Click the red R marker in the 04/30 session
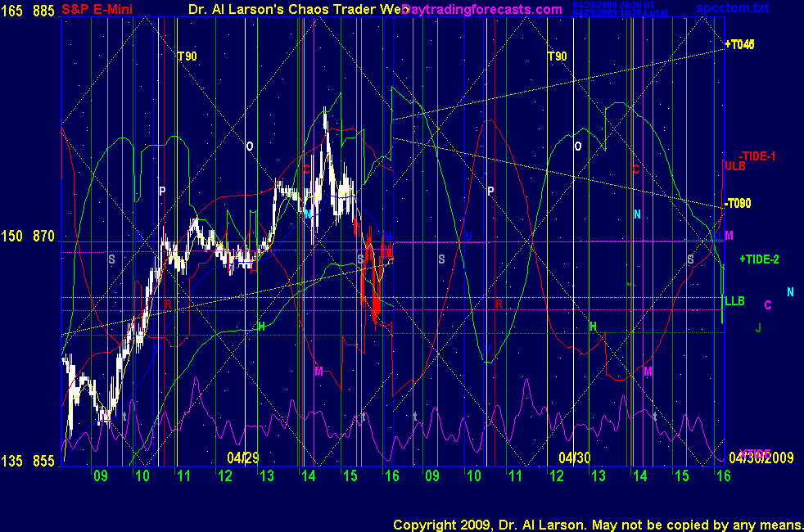The image size is (804, 532). click(x=499, y=304)
